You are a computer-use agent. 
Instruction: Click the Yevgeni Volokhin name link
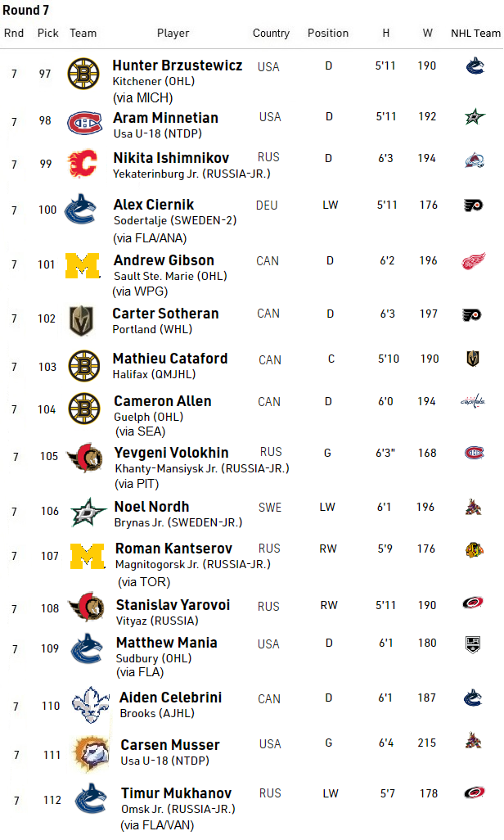pyautogui.click(x=171, y=453)
